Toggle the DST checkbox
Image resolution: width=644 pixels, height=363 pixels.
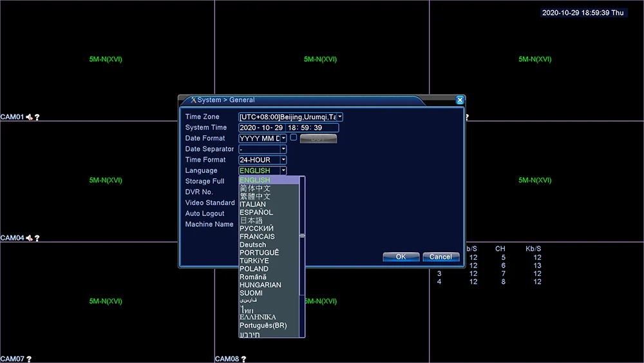pos(293,138)
